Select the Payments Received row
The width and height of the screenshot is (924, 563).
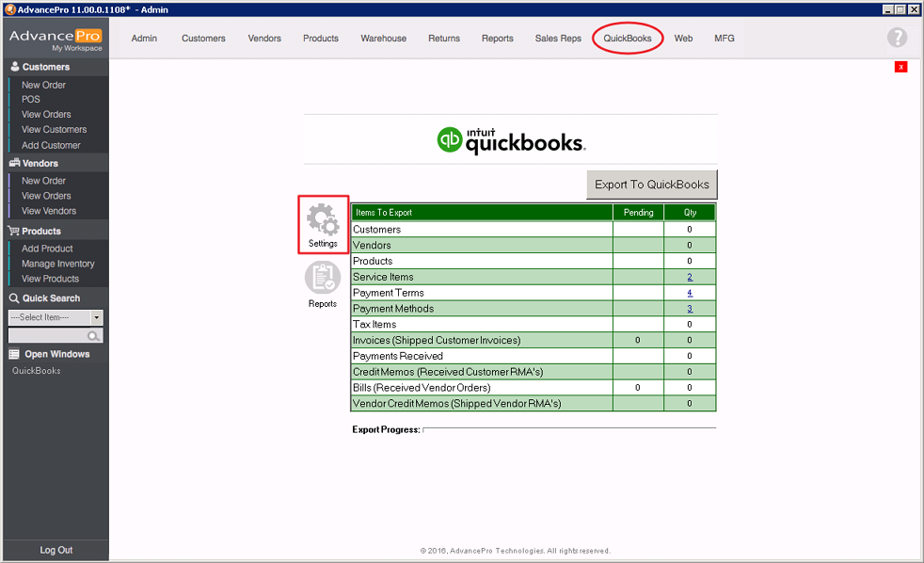point(534,356)
